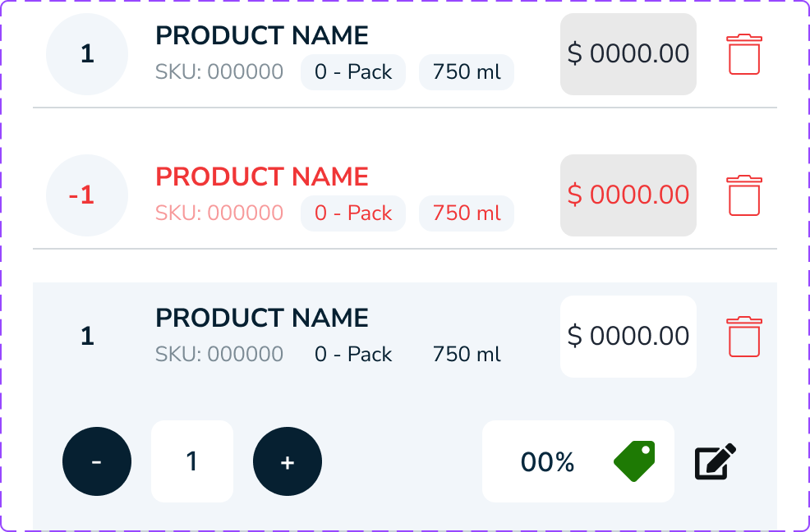The image size is (810, 532).
Task: Click the green discount tag icon
Action: [x=635, y=461]
